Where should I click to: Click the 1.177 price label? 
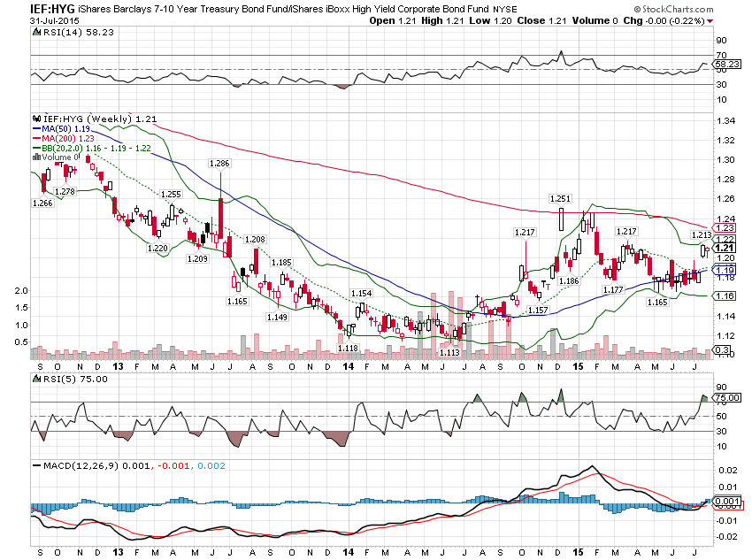pyautogui.click(x=613, y=289)
